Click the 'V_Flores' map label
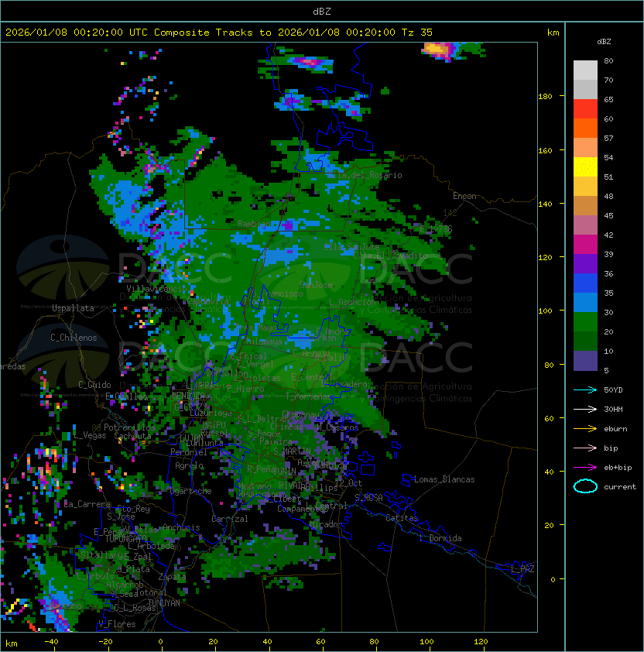 [x=117, y=624]
